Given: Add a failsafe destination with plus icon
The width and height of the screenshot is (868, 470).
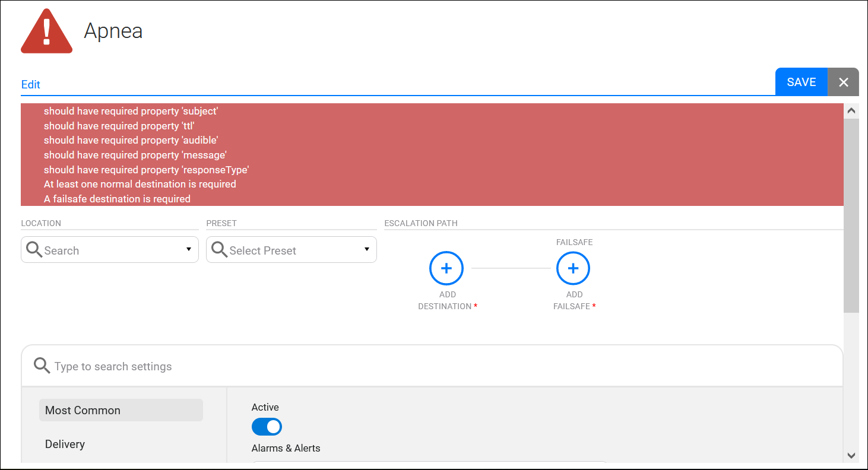Looking at the screenshot, I should (x=573, y=268).
